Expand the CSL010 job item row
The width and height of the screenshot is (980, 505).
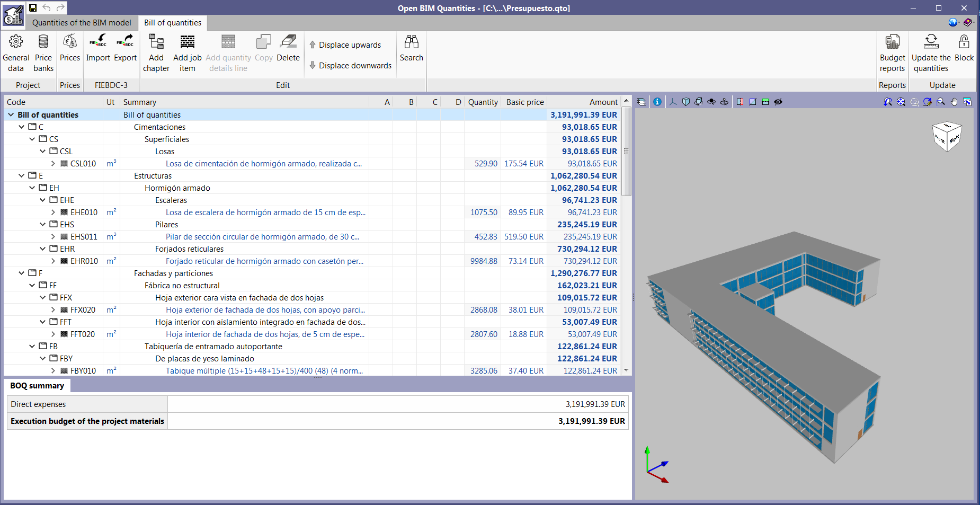point(53,163)
